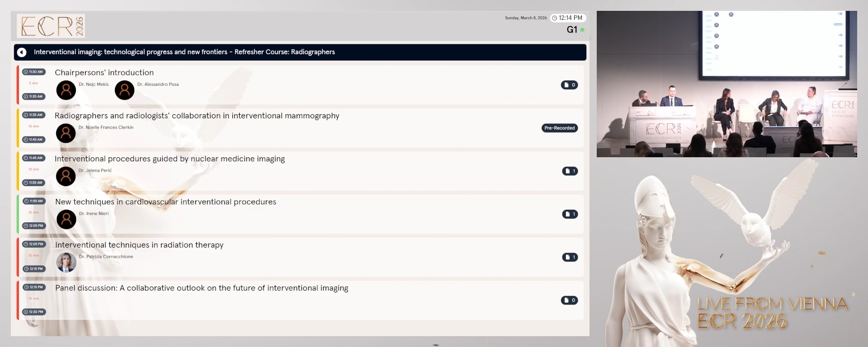Open Dr. Nejc Mekis avatar
Image resolution: width=868 pixels, height=347 pixels.
coord(66,90)
